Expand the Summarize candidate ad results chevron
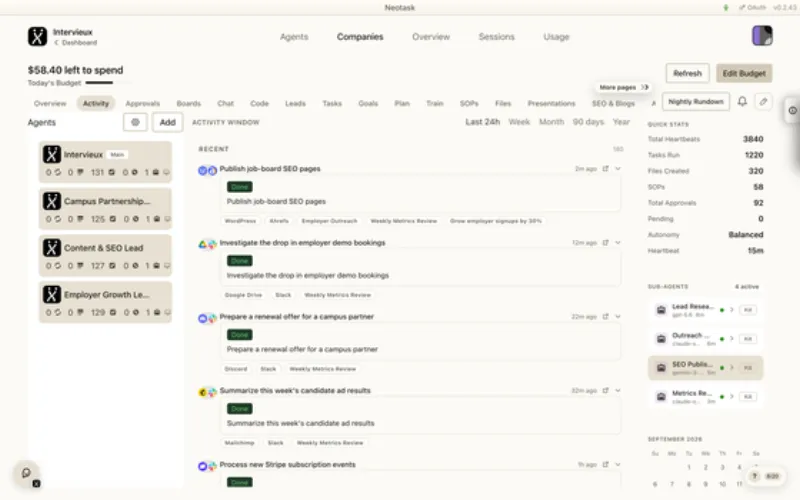This screenshot has height=500, width=800. click(x=618, y=391)
